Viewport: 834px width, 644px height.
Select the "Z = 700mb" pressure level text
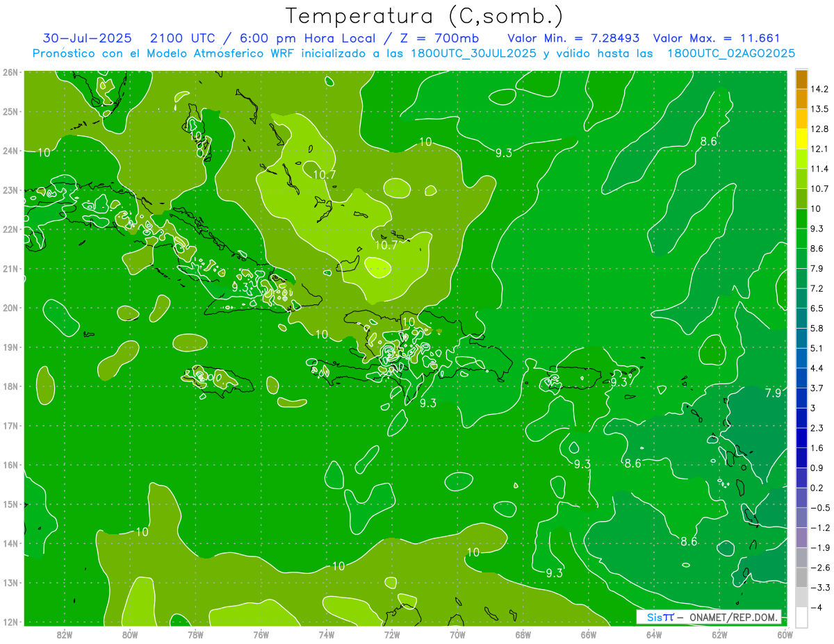point(441,38)
